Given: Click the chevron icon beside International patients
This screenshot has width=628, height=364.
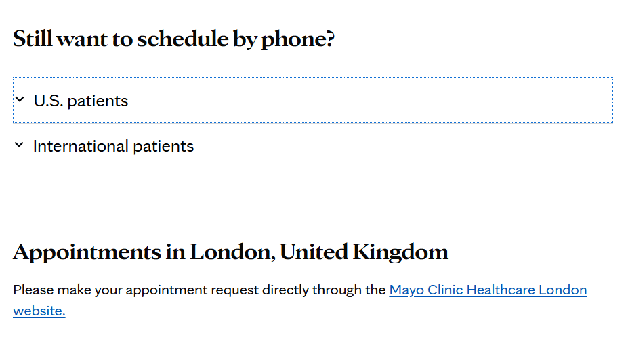Looking at the screenshot, I should [x=20, y=145].
